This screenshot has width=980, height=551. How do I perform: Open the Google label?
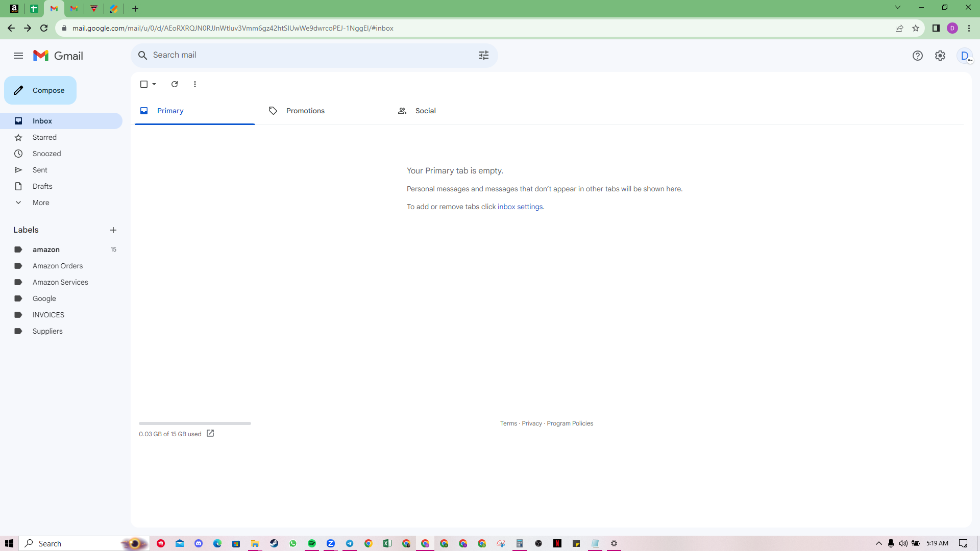[61, 298]
